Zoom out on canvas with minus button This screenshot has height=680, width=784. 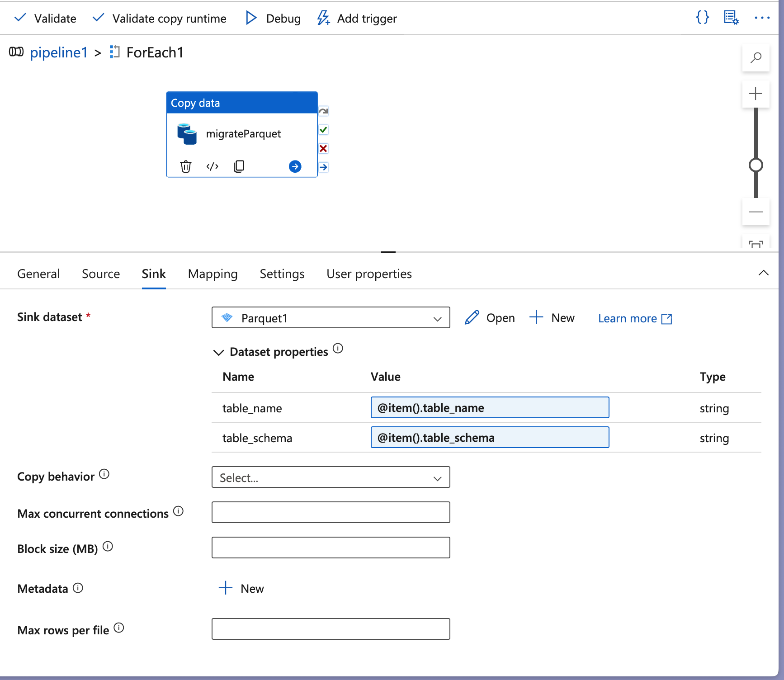pyautogui.click(x=756, y=212)
